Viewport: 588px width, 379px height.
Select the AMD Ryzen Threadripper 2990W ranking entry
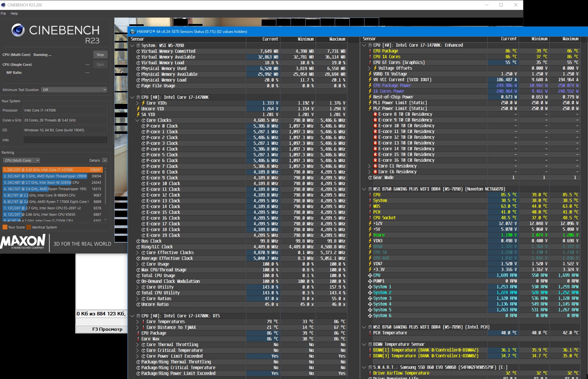[x=52, y=176]
